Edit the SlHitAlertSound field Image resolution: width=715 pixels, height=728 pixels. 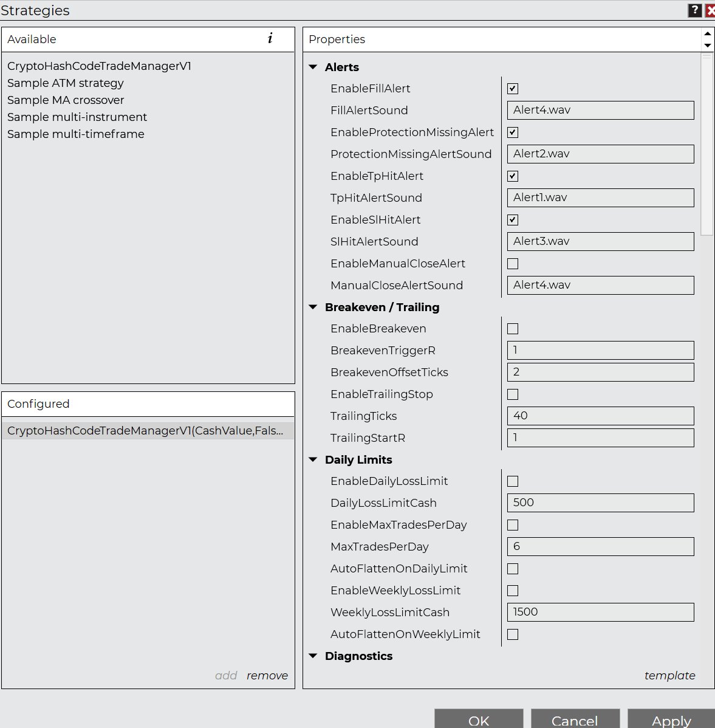coord(600,241)
